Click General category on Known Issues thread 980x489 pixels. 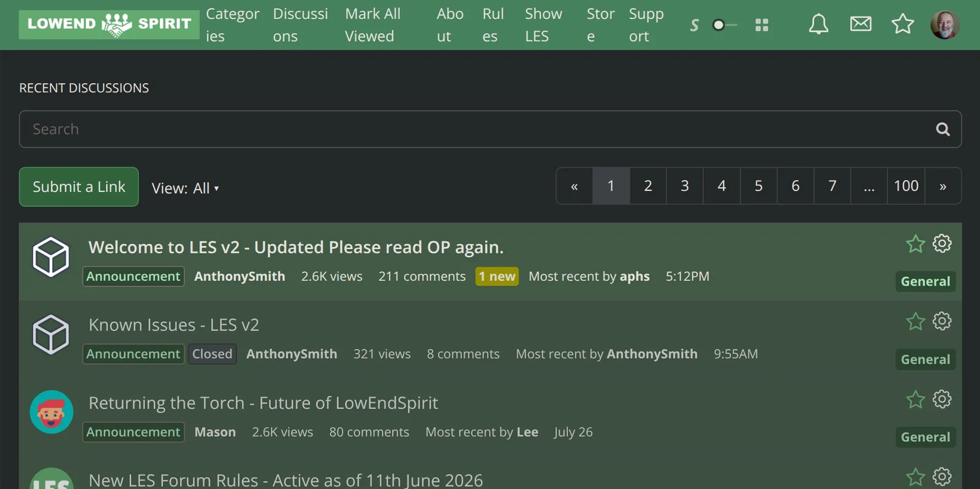pos(925,359)
